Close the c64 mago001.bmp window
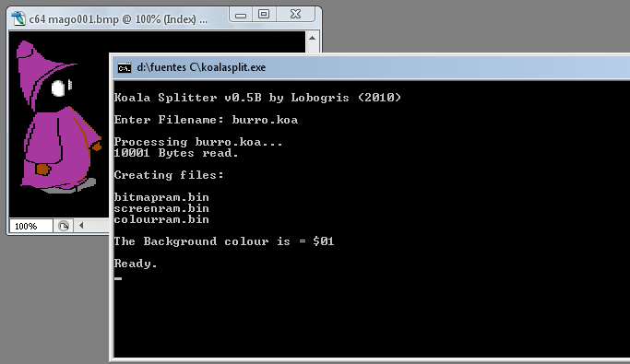 296,15
